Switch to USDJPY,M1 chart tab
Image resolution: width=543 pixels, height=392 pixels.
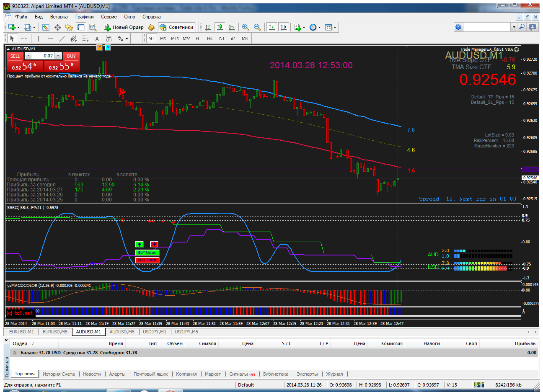[x=155, y=332]
